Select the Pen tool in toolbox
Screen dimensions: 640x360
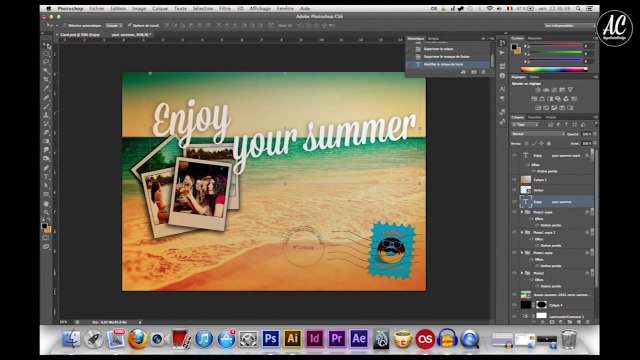pos(47,168)
